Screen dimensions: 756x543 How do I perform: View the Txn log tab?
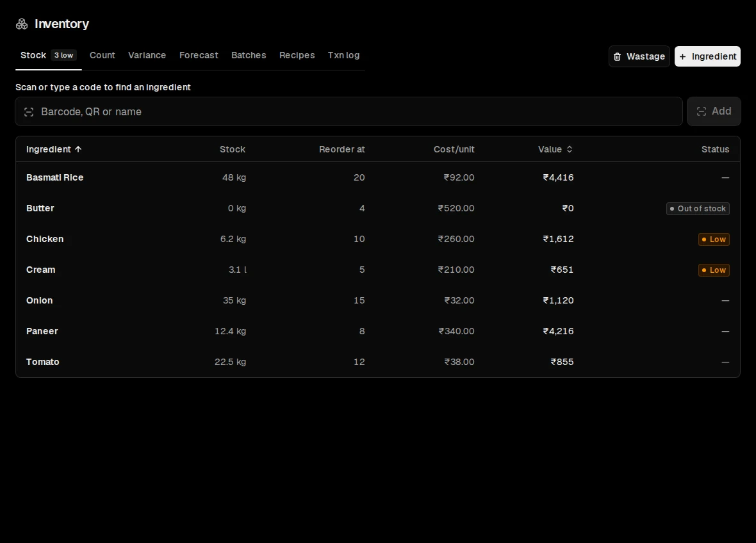point(344,56)
